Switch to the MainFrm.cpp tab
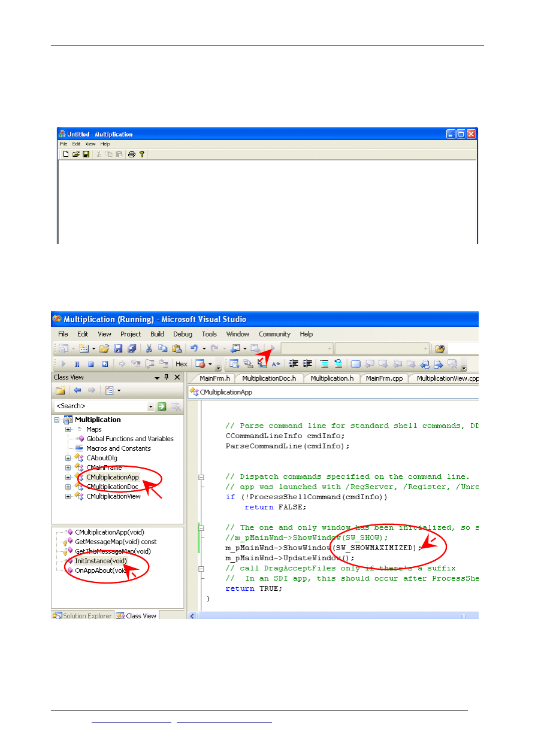 point(384,378)
